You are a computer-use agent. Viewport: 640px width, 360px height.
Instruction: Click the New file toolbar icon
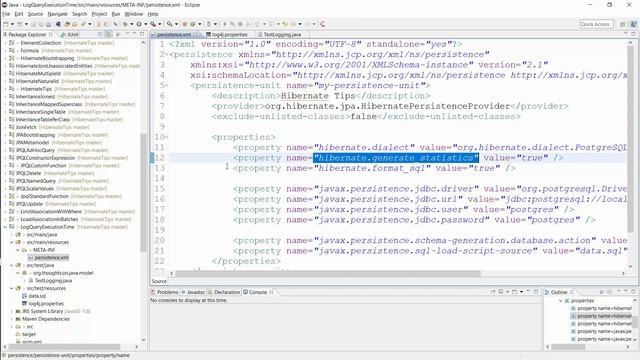(x=5, y=24)
